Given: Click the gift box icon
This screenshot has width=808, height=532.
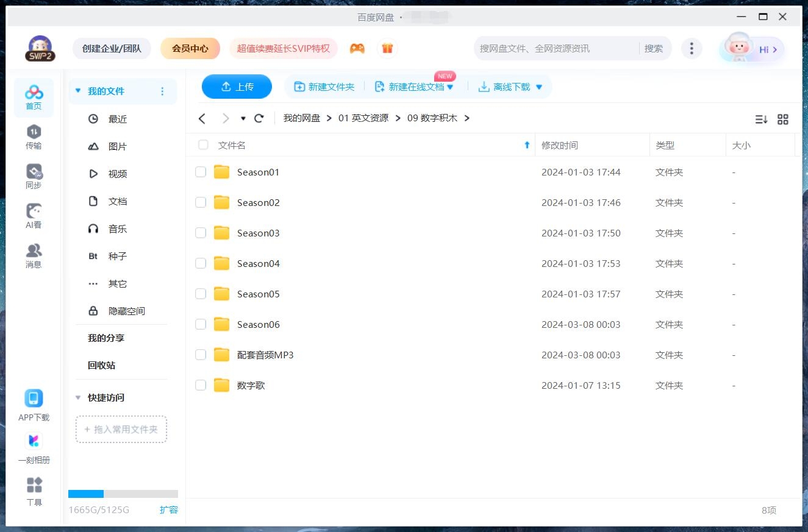Looking at the screenshot, I should pyautogui.click(x=387, y=49).
